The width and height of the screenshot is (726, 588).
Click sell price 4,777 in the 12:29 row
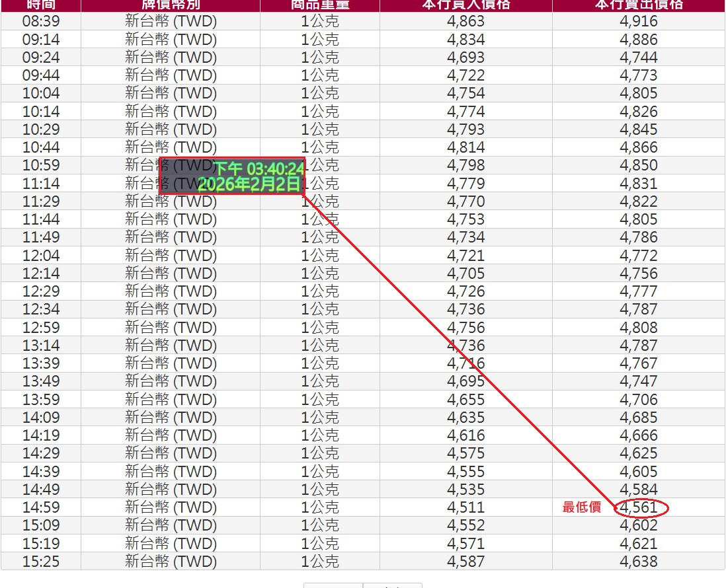tap(639, 291)
